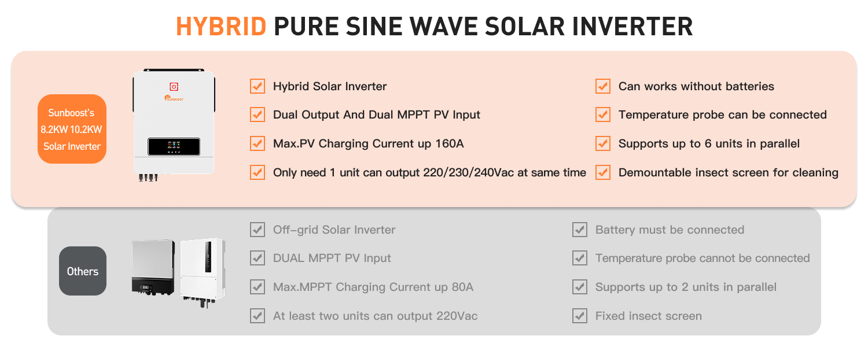Image resolution: width=868 pixels, height=347 pixels.
Task: Click the black LCD display on Sunboost inverter
Action: pos(174,146)
